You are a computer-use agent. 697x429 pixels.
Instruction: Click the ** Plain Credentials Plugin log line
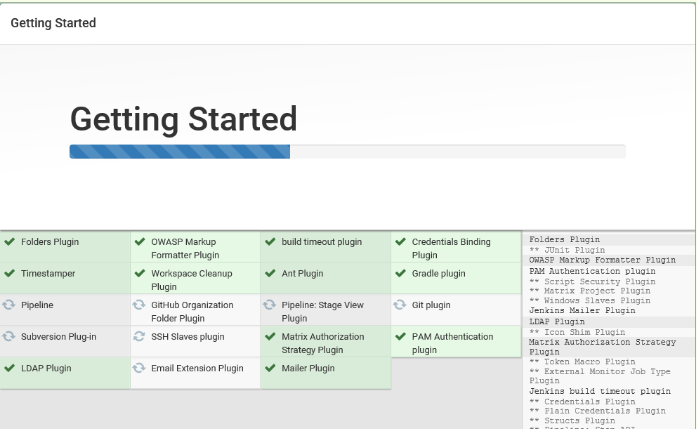(597, 411)
